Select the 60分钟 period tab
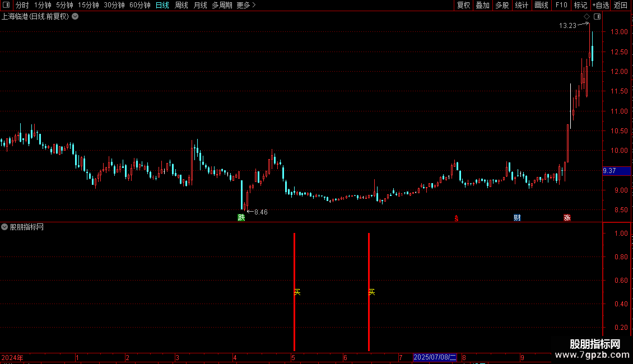This screenshot has width=633, height=364. tap(139, 5)
